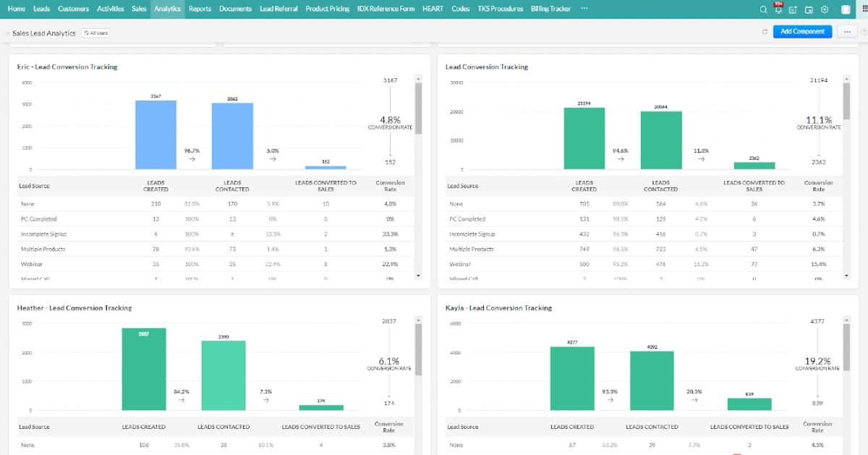Click Heather's Leads Contacted column header
Image resolution: width=868 pixels, height=455 pixels.
coord(224,427)
